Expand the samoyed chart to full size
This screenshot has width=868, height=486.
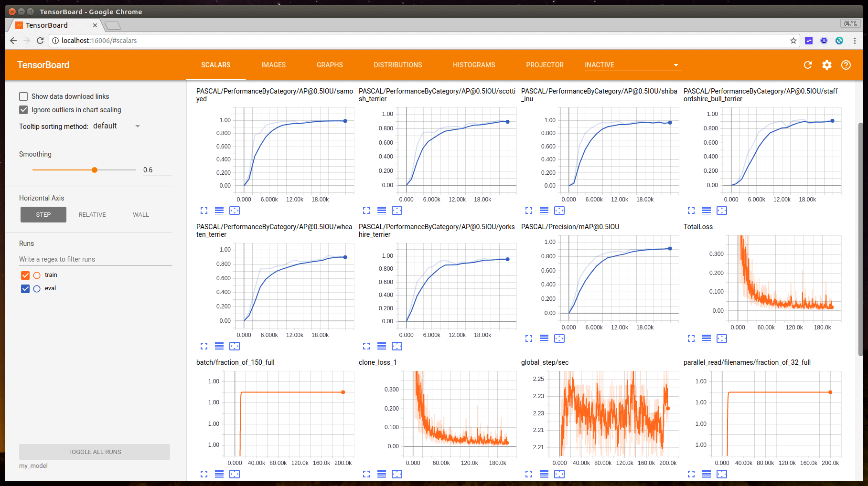coord(204,211)
